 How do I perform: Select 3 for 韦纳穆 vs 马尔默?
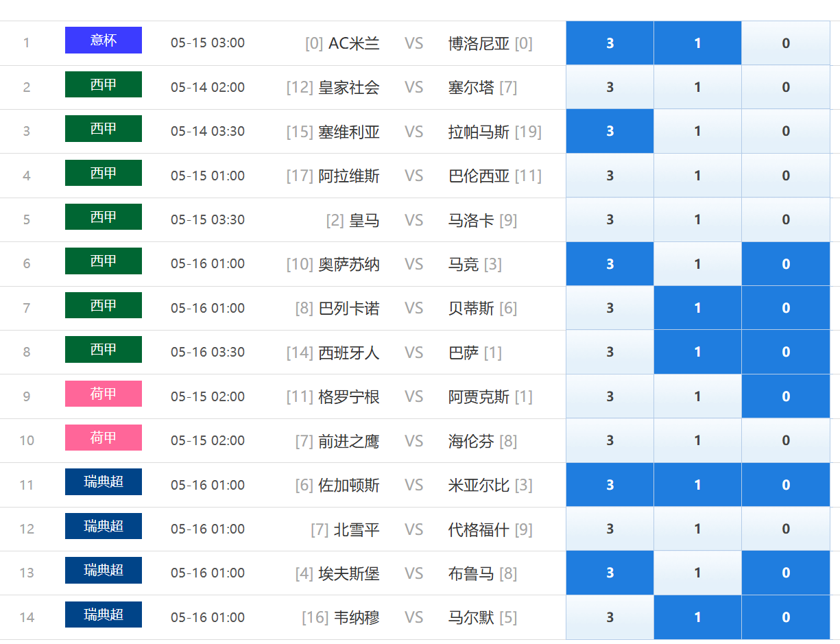click(610, 617)
